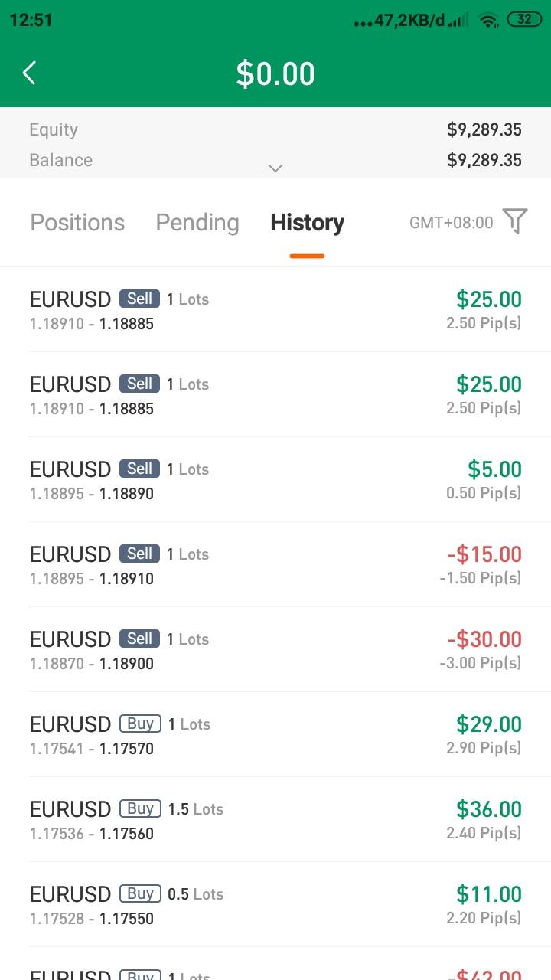Viewport: 551px width, 980px height.
Task: Tap the Balance row label
Action: 60,160
